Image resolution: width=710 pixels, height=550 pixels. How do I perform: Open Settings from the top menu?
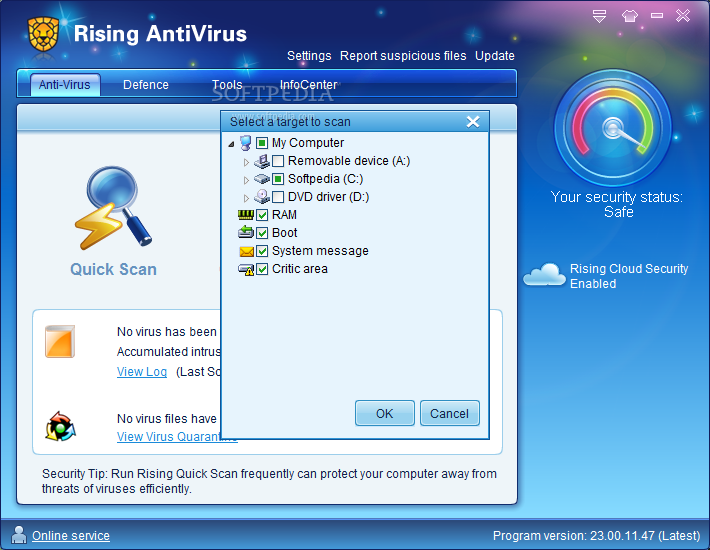pos(309,56)
